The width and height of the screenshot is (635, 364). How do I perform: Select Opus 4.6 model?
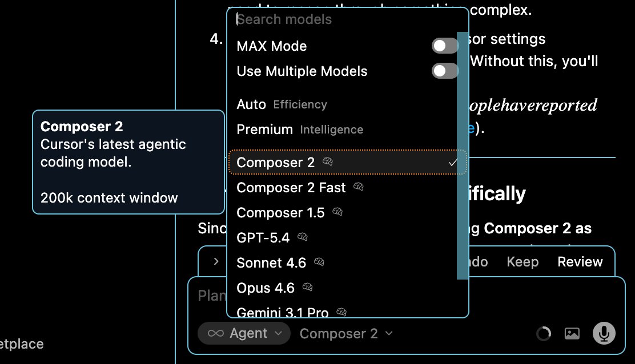coord(346,288)
